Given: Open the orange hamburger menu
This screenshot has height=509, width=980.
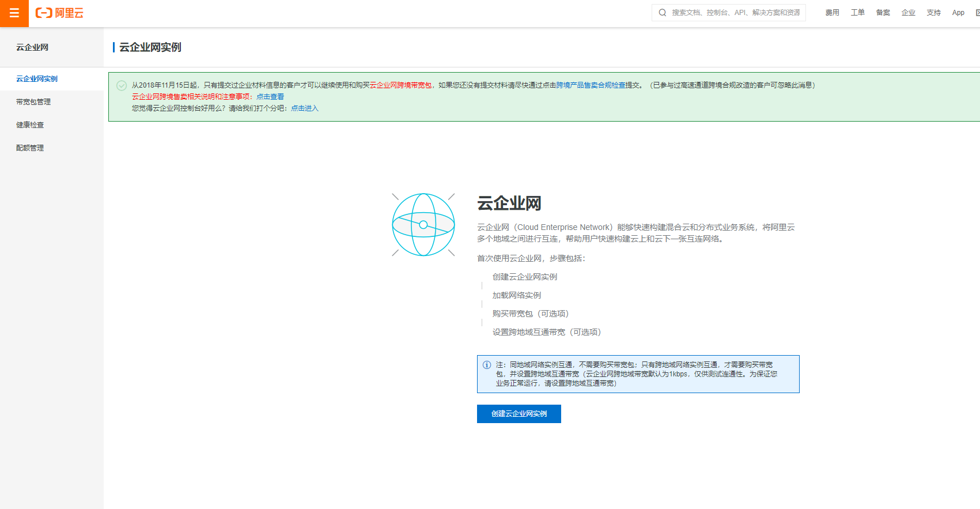Looking at the screenshot, I should (14, 13).
